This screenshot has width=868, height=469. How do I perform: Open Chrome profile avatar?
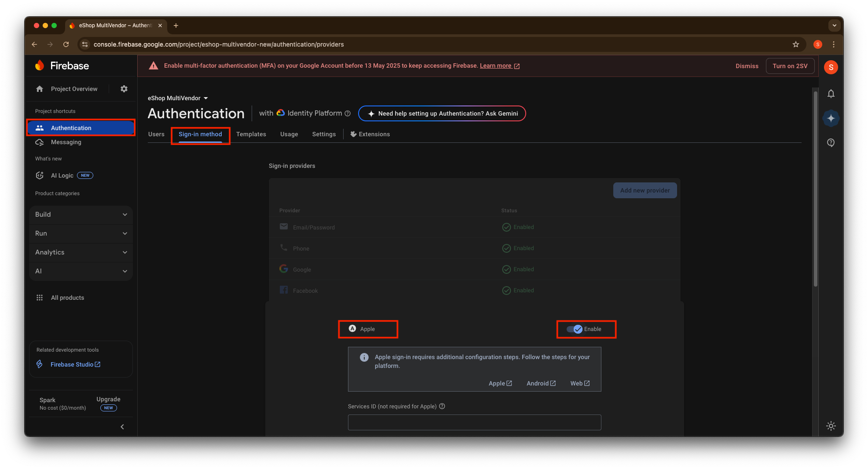817,44
